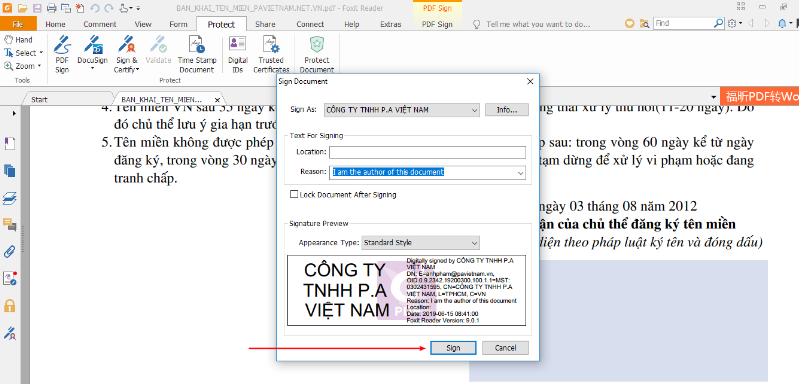Image resolution: width=802 pixels, height=390 pixels.
Task: Click Cancel in the Sign Document dialog
Action: click(505, 348)
